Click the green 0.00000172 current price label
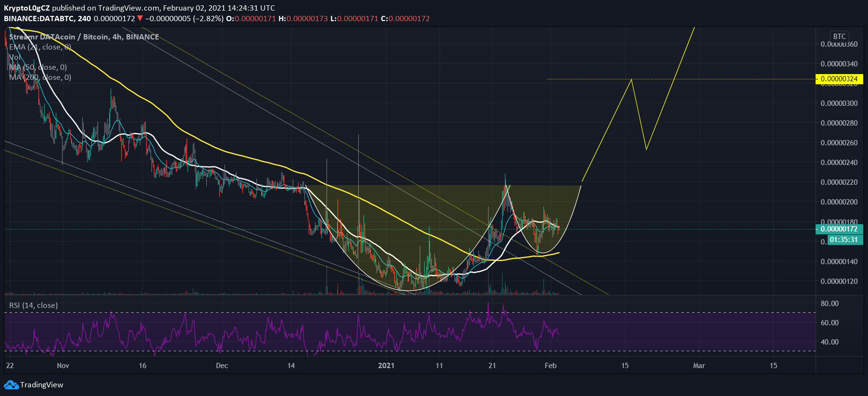Viewport: 868px width, 396px height. pos(840,229)
